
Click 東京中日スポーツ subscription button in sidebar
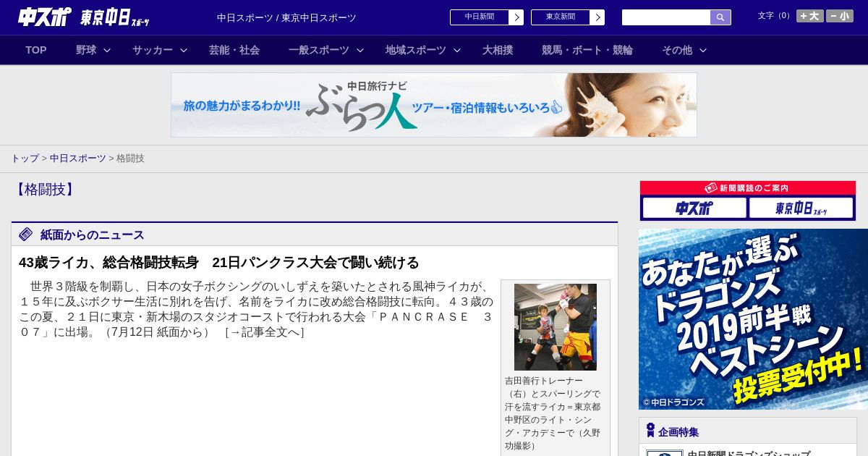(801, 208)
